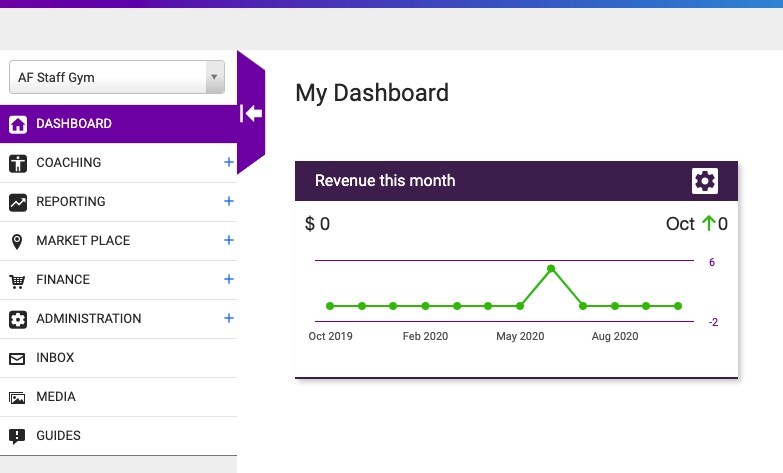Screen dimensions: 783x473
Task: Click the last data point on the chart
Action: [678, 306]
